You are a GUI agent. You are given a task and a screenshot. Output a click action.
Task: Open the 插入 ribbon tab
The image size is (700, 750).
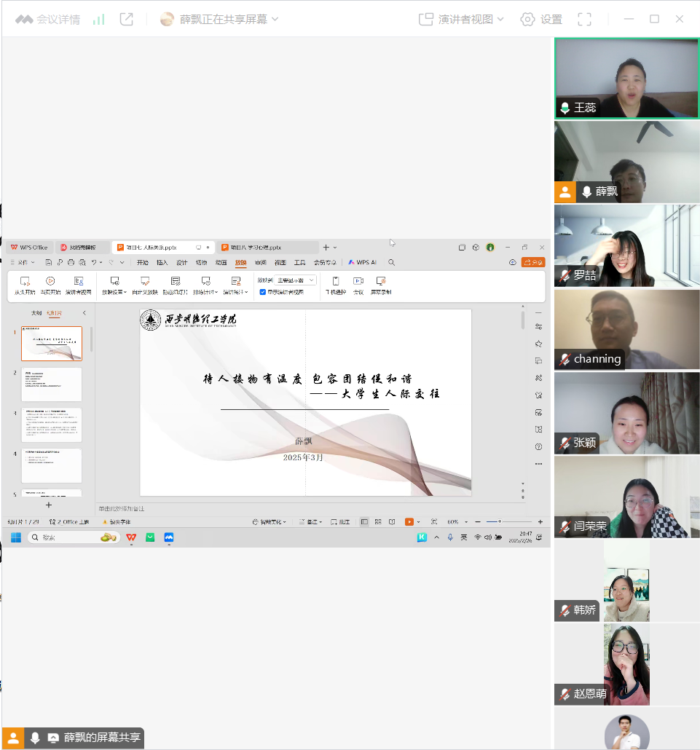pyautogui.click(x=162, y=262)
